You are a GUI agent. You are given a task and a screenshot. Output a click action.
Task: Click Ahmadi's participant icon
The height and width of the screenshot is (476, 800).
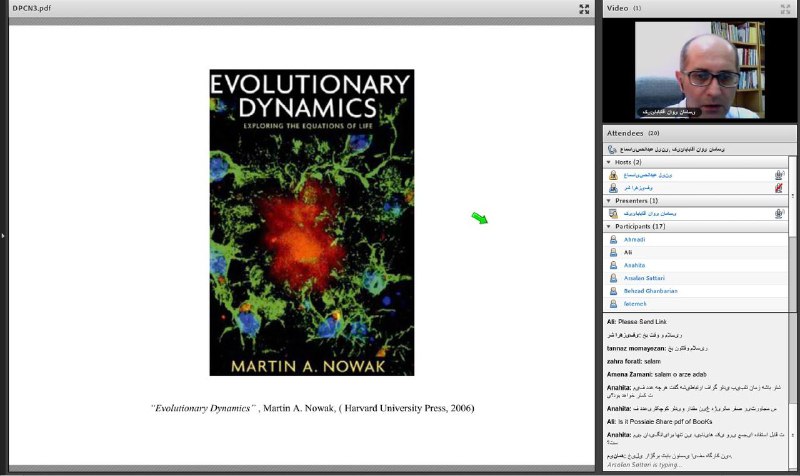[x=613, y=240]
